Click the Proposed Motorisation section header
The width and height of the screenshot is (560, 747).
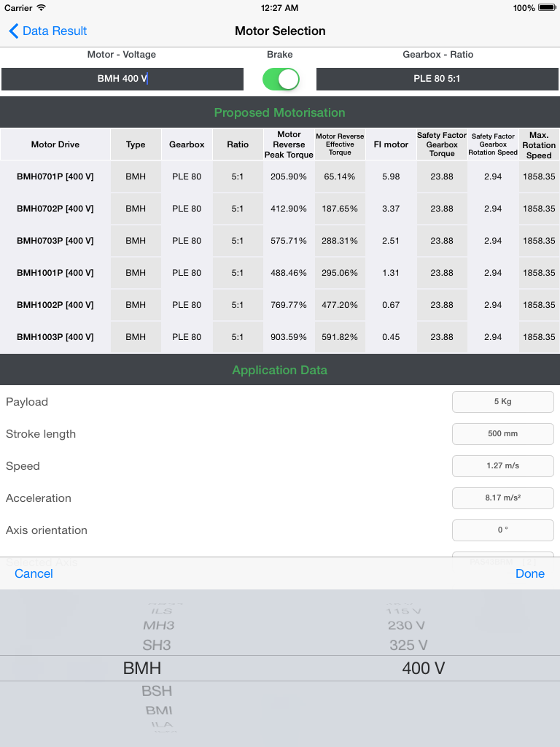(x=279, y=112)
